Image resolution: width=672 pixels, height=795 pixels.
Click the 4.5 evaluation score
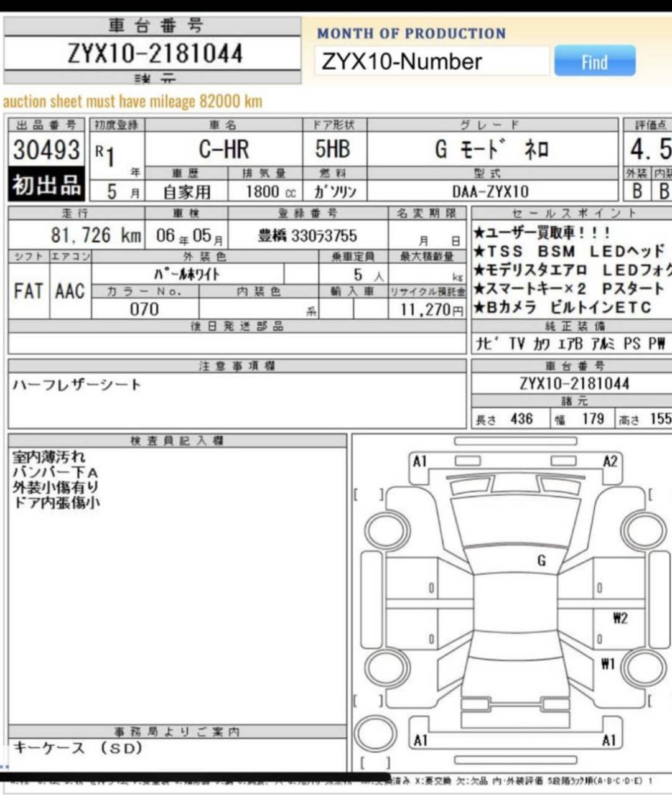pyautogui.click(x=650, y=149)
